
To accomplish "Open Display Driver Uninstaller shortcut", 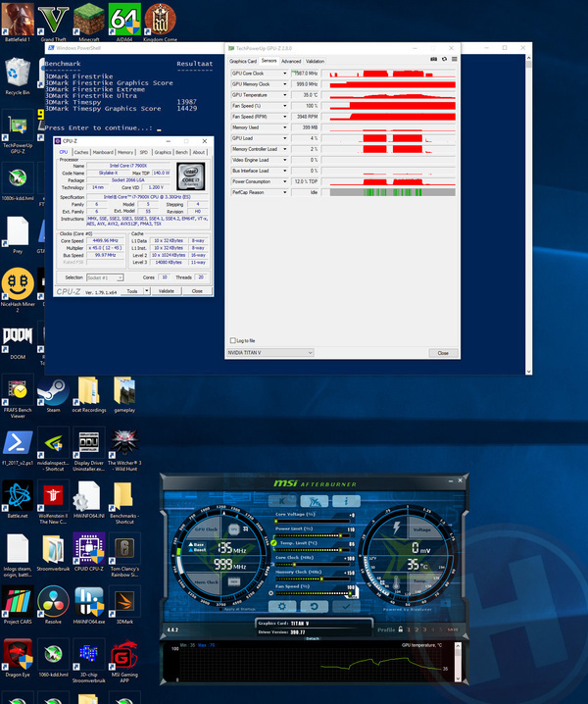I will [89, 450].
